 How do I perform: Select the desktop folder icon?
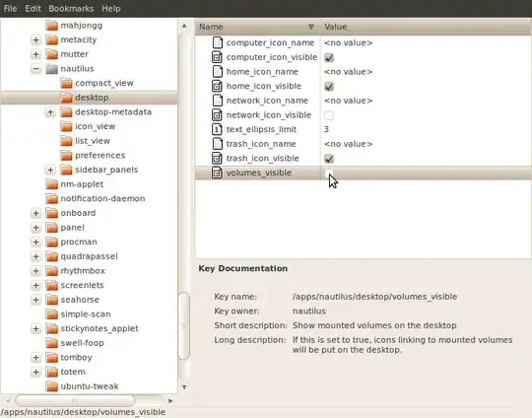pos(67,98)
